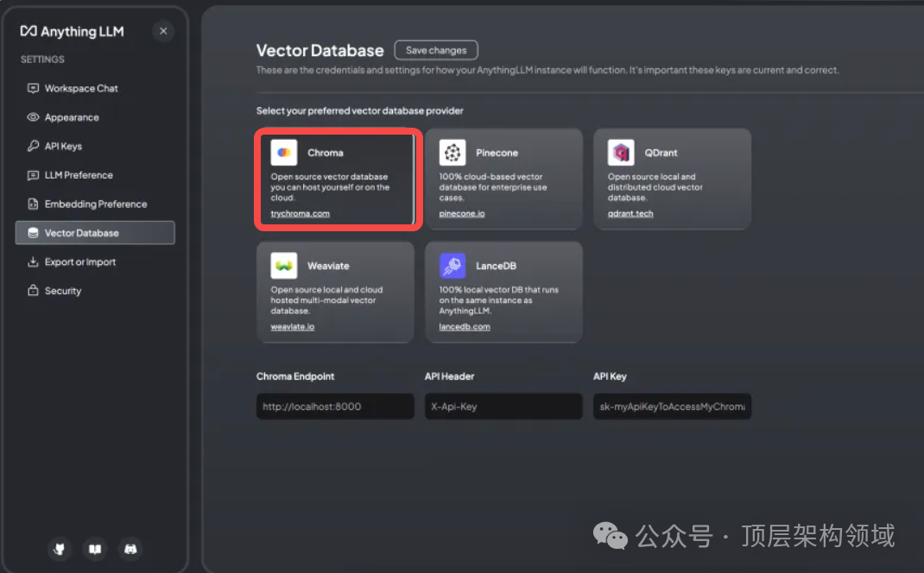This screenshot has width=924, height=573.
Task: Click the Appearance eye icon
Action: [33, 117]
